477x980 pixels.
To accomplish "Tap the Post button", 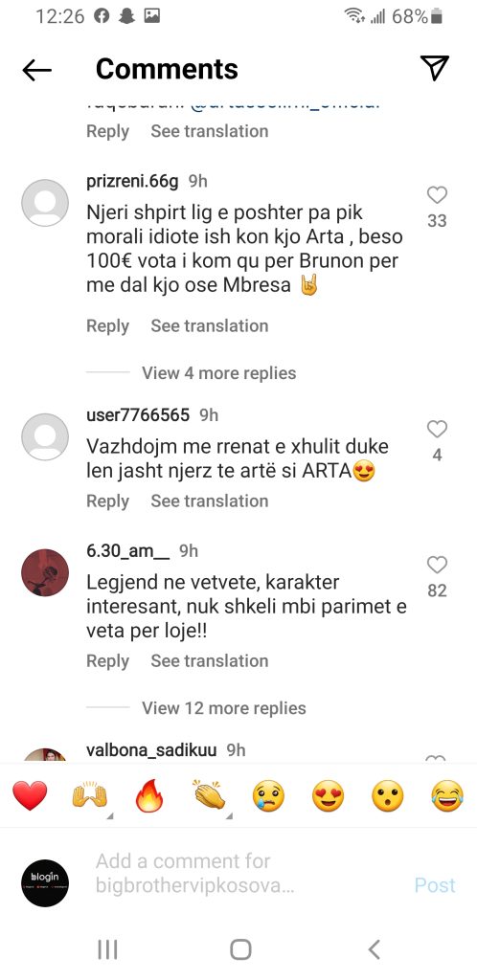I will [x=435, y=885].
